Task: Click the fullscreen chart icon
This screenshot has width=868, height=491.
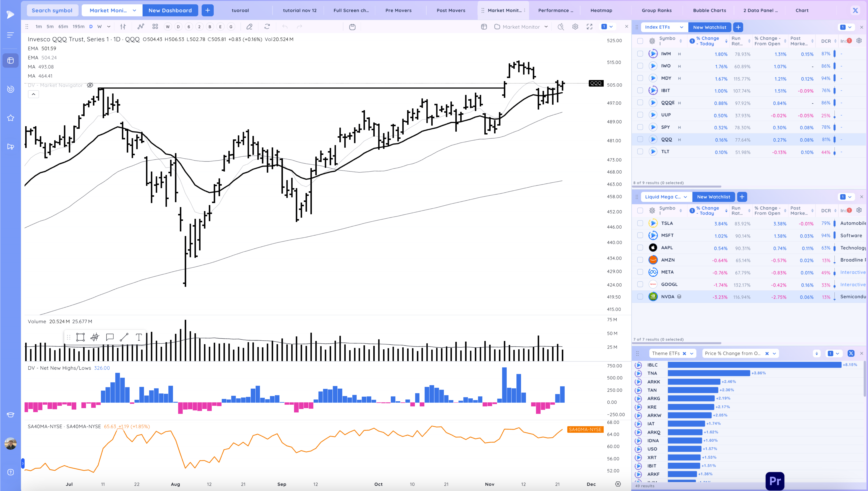Action: pos(589,27)
